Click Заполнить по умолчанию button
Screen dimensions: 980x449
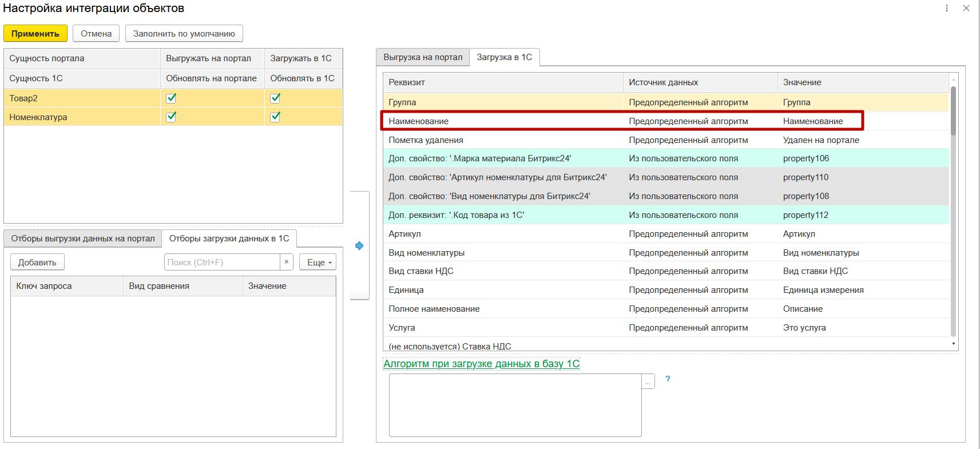184,34
